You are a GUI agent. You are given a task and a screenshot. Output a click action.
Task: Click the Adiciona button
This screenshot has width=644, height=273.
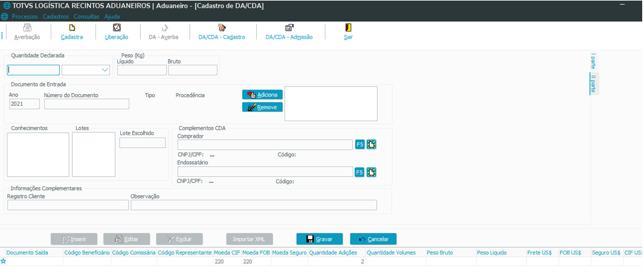(262, 95)
